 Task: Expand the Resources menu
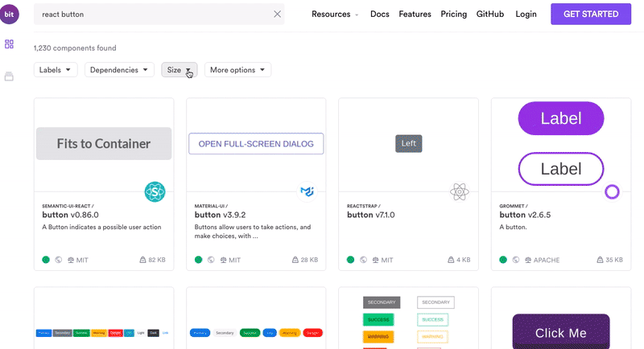(335, 14)
